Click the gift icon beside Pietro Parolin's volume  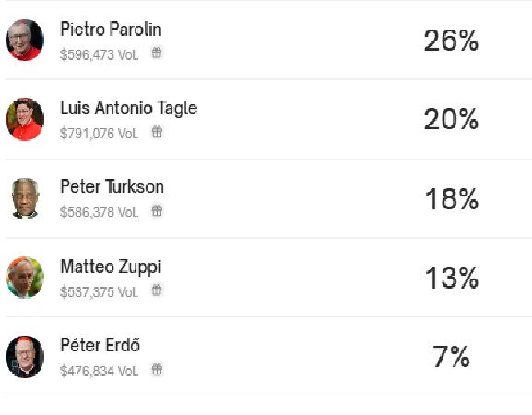pyautogui.click(x=157, y=53)
